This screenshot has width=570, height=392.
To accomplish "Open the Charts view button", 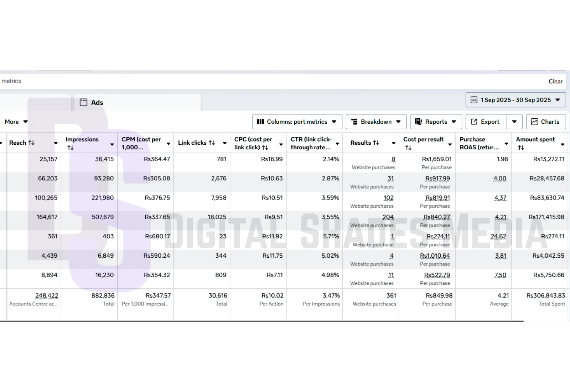I will [x=545, y=122].
